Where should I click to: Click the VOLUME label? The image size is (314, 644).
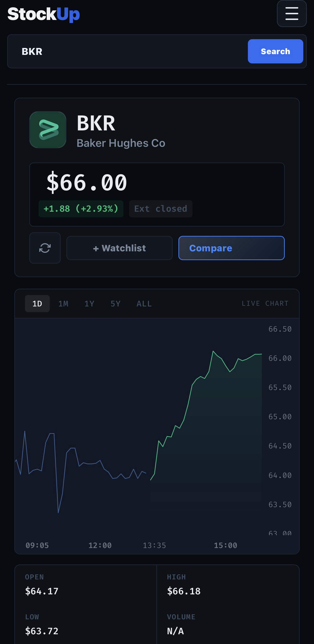(x=181, y=617)
